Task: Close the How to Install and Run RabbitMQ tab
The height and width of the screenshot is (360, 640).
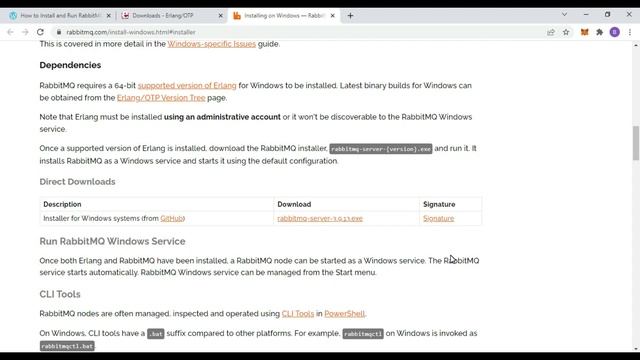Action: 109,16
